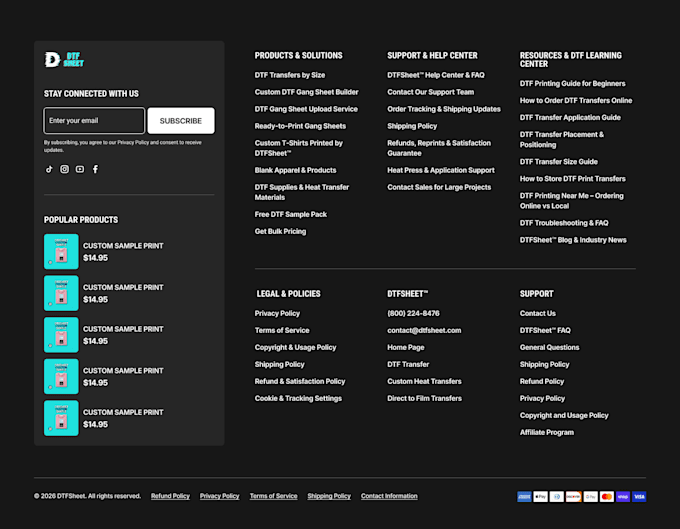Open the DTFSheet TikTok page icon

pos(49,169)
